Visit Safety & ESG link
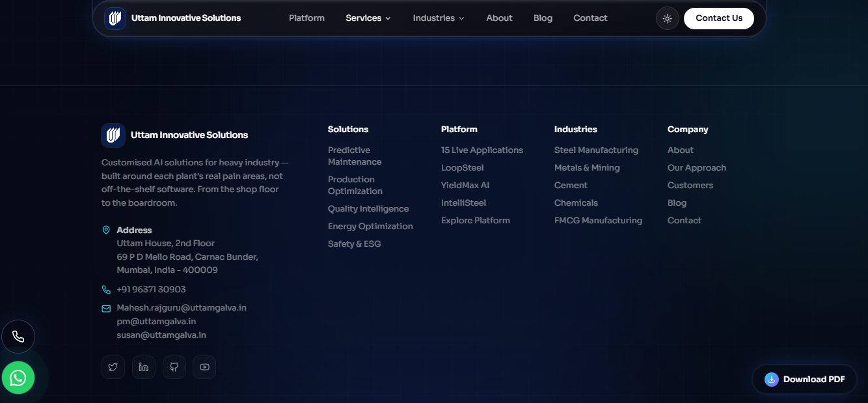This screenshot has height=403, width=868. tap(355, 244)
